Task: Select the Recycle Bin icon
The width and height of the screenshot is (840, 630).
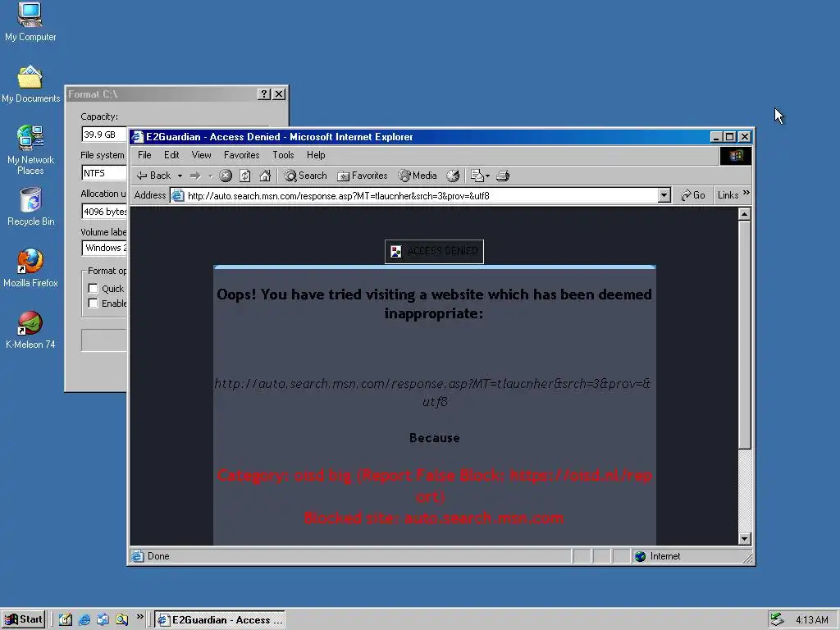Action: point(30,206)
